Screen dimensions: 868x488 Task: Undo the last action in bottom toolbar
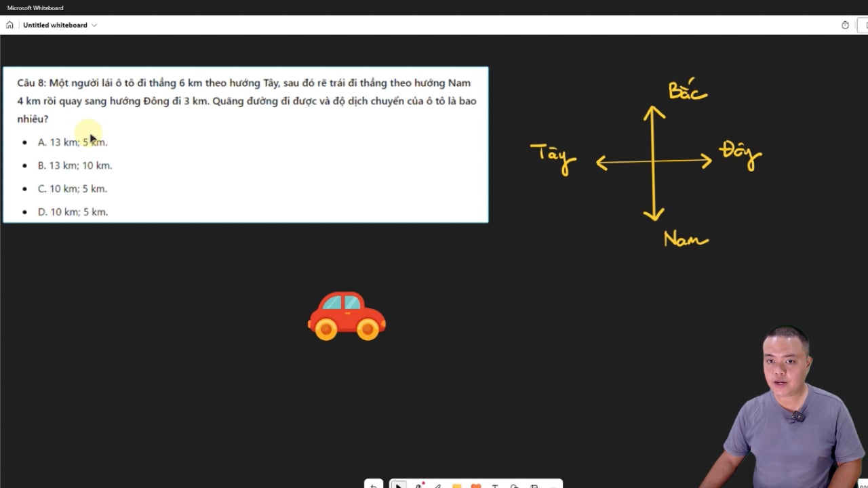pos(373,485)
